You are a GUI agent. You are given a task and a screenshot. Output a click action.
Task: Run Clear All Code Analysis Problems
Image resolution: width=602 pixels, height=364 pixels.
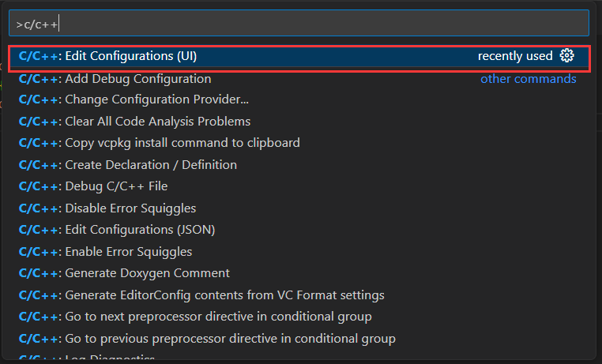(157, 122)
